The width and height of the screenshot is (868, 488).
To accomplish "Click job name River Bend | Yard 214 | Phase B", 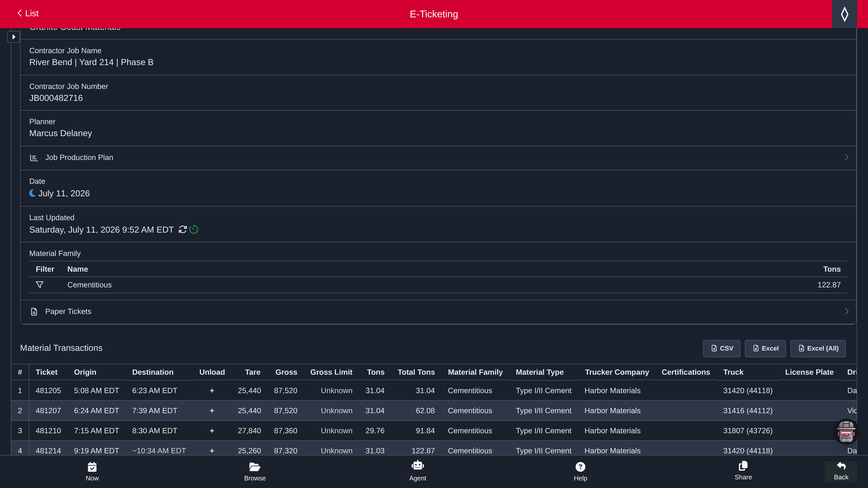I will (91, 62).
